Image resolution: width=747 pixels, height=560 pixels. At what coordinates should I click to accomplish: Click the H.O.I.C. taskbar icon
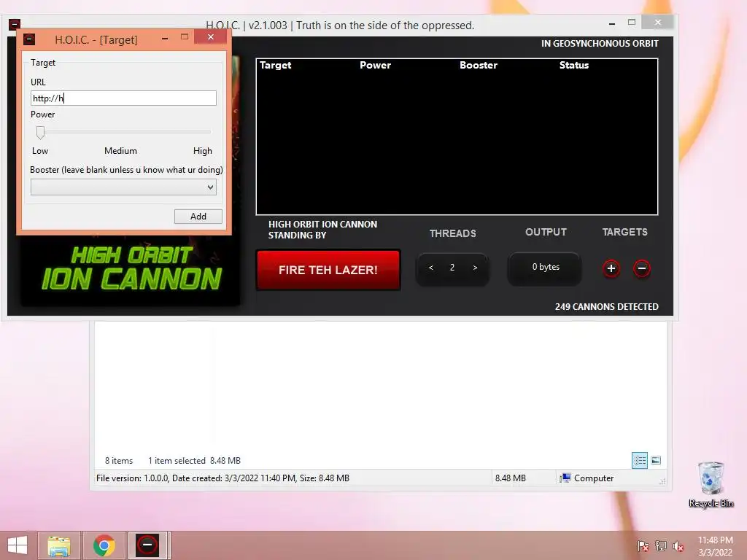coord(147,545)
